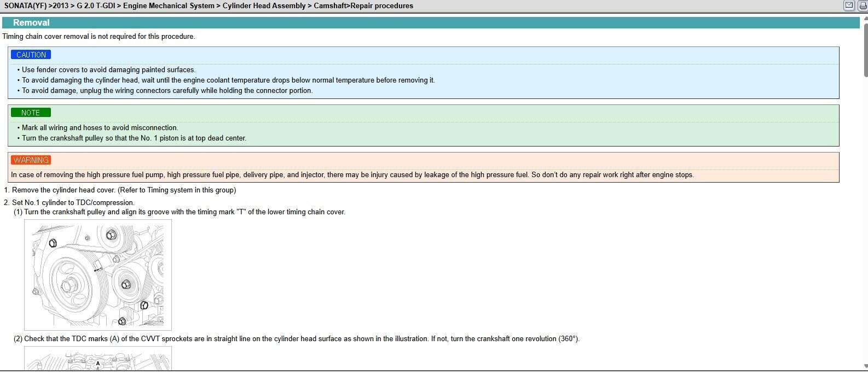Click SONATA(YF) in the breadcrumb
The image size is (868, 380).
tap(25, 6)
